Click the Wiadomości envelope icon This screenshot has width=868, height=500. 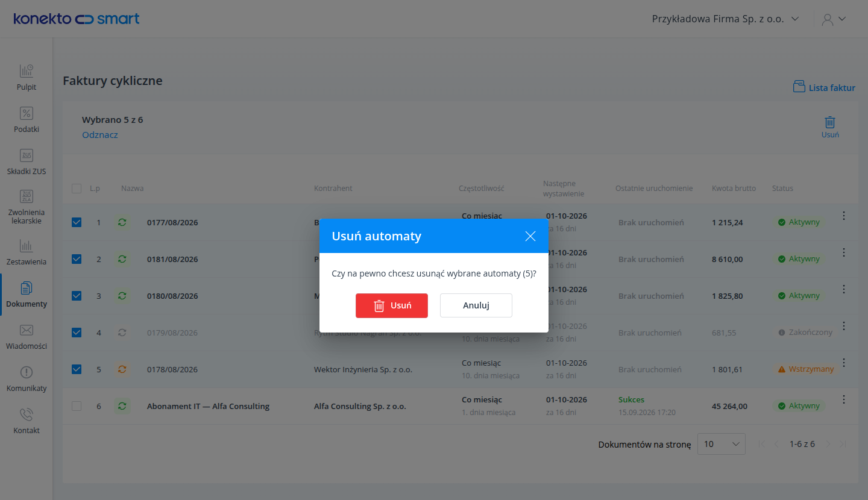tap(27, 330)
